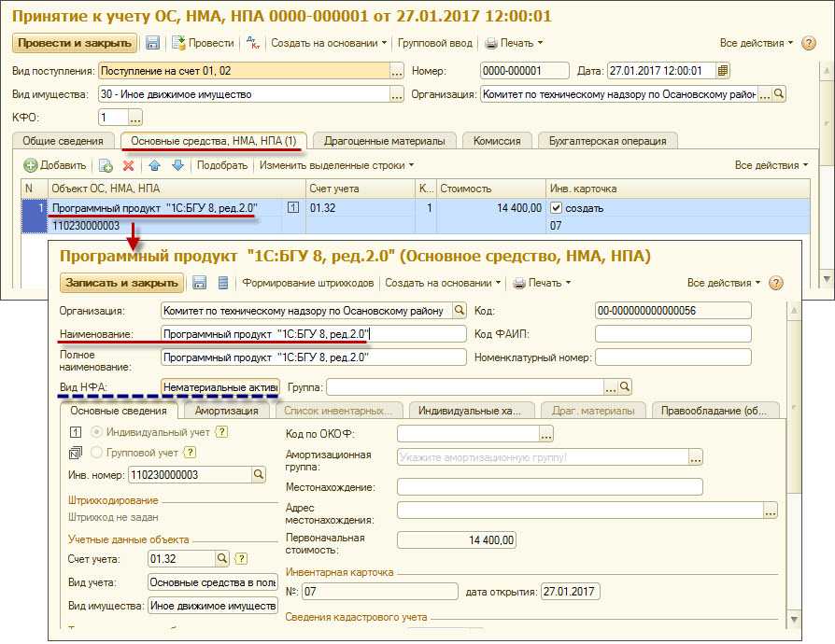Image resolution: width=835 pixels, height=644 pixels.
Task: Click the list icon in asset card toolbar
Action: point(223,283)
